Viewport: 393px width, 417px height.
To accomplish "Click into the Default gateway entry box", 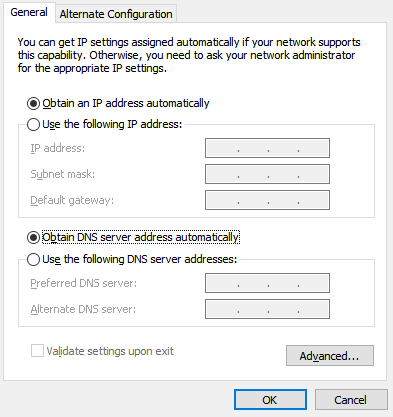I will pyautogui.click(x=267, y=200).
